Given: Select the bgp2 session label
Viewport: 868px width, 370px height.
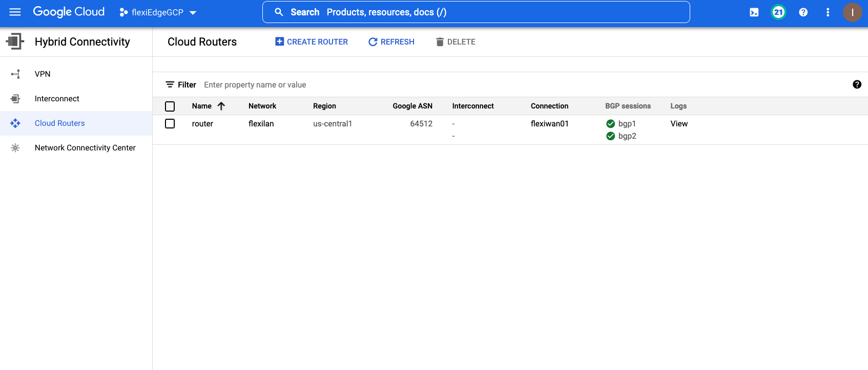Looking at the screenshot, I should [x=627, y=136].
